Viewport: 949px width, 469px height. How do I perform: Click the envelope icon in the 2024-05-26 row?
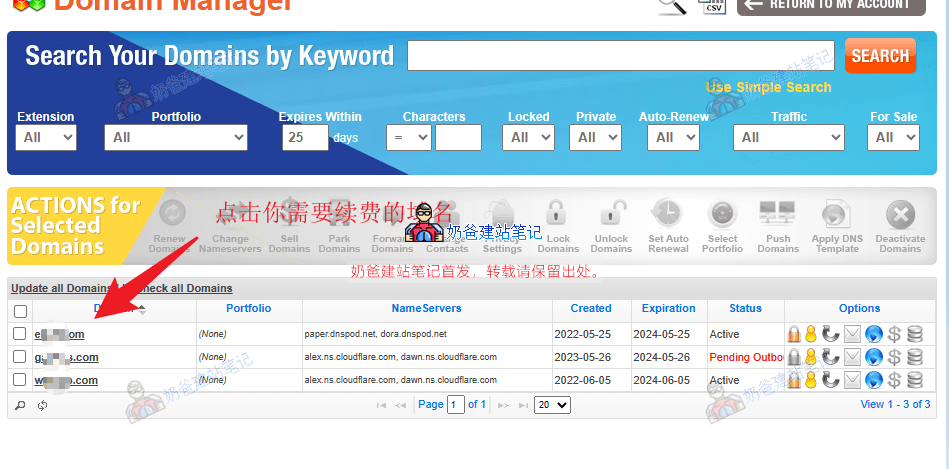click(x=852, y=357)
